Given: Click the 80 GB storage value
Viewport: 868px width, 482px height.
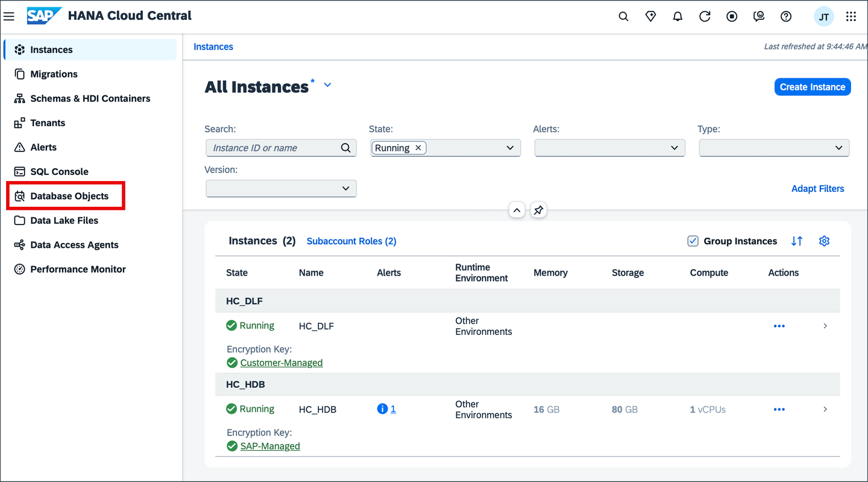Looking at the screenshot, I should [624, 410].
